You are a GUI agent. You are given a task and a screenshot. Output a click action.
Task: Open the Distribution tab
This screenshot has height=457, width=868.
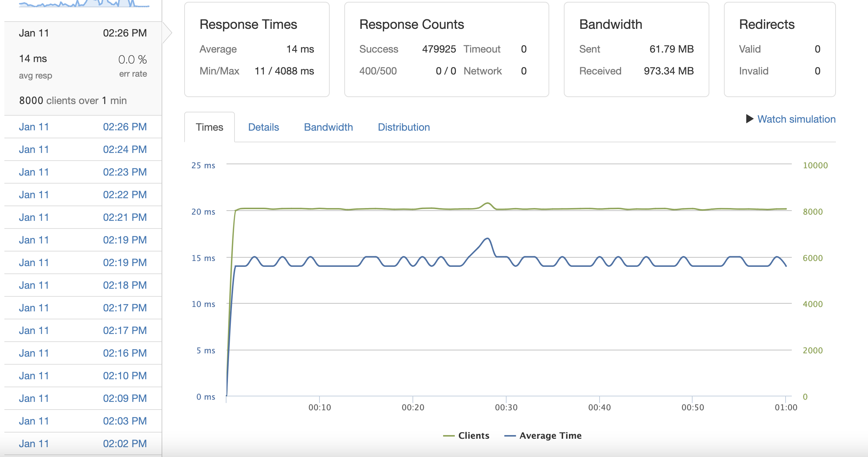[x=404, y=127]
